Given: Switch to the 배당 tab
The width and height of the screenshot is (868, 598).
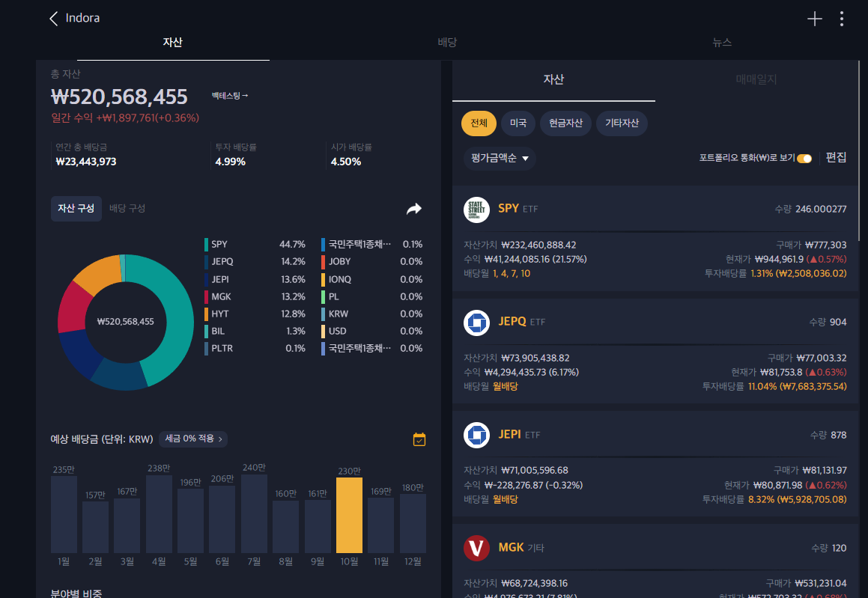Looking at the screenshot, I should click(447, 43).
